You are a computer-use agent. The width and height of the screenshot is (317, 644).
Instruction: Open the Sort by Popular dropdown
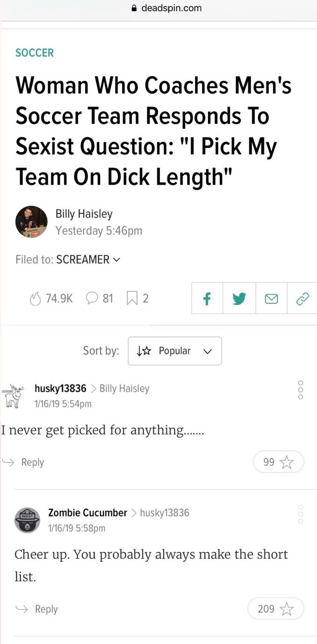click(x=174, y=351)
